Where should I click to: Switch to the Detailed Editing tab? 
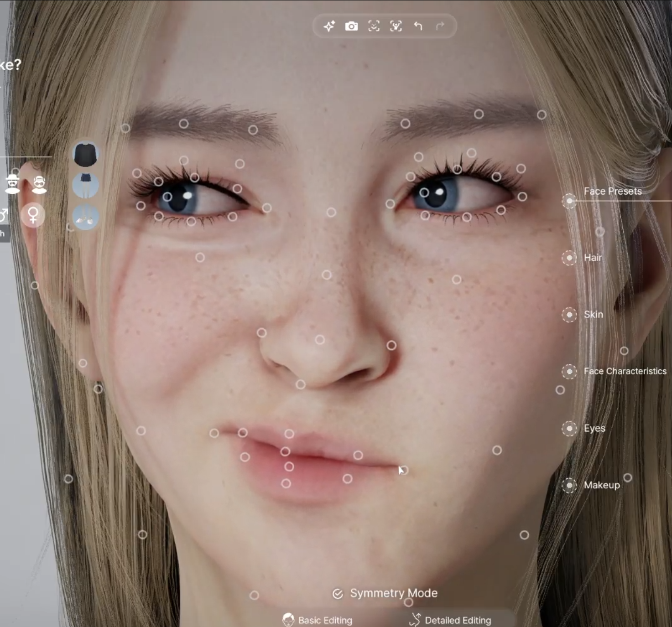451,620
